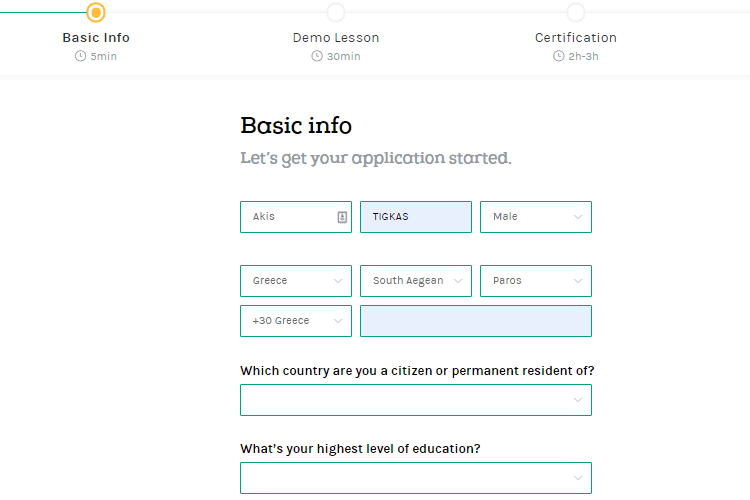Click the clock icon beside 30min
The height and width of the screenshot is (500, 750).
[x=317, y=56]
